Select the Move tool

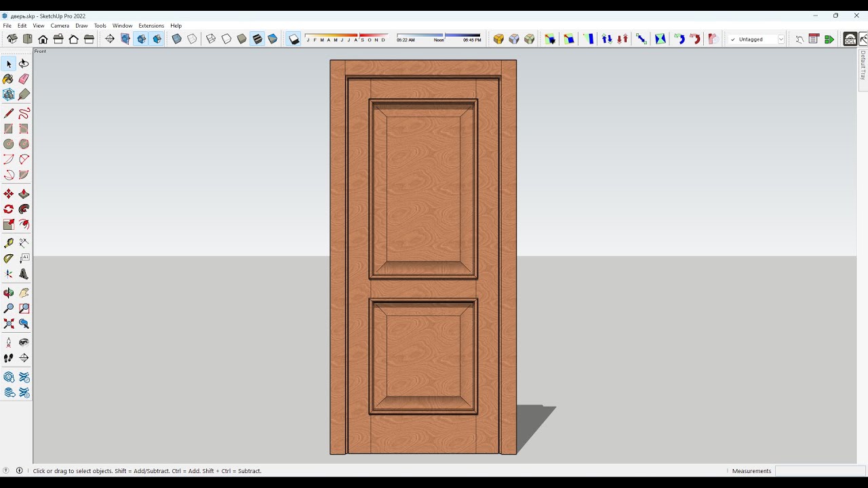click(x=9, y=194)
